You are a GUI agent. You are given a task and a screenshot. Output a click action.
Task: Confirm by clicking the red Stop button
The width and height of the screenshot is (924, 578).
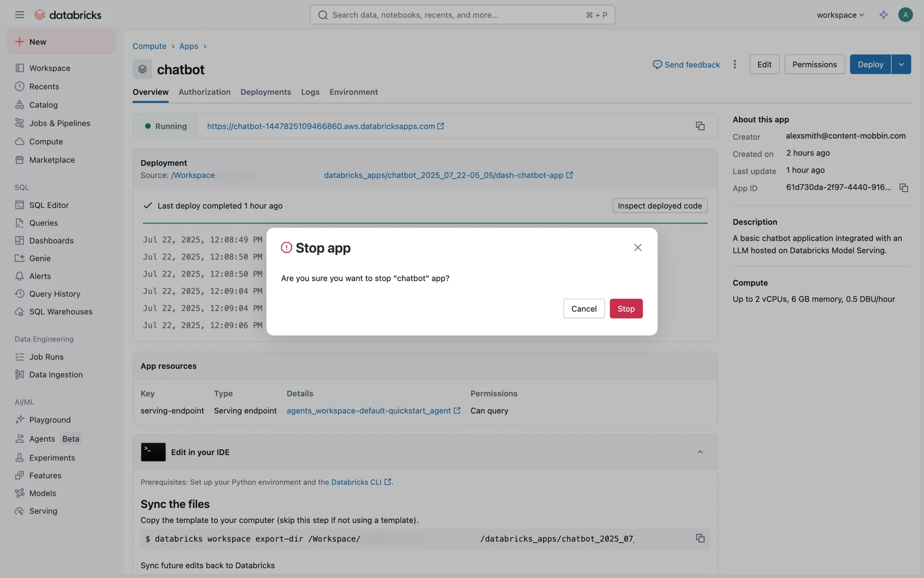(x=626, y=309)
